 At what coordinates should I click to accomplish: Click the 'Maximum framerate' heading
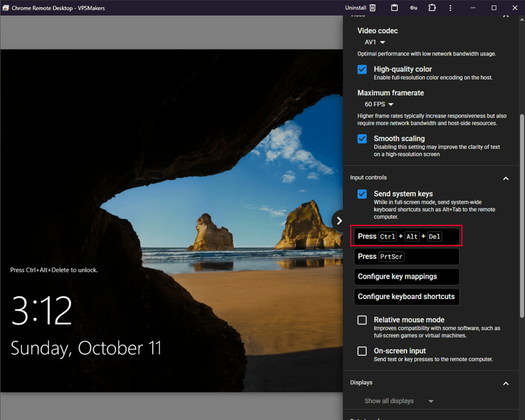tap(391, 93)
